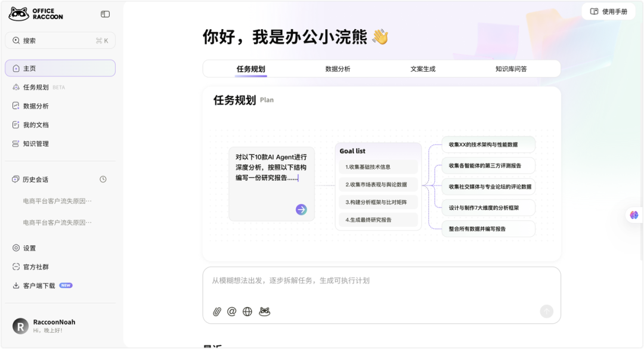The height and width of the screenshot is (349, 644).
Task: Click the clock icon beside 历史会话
Action: 103,179
